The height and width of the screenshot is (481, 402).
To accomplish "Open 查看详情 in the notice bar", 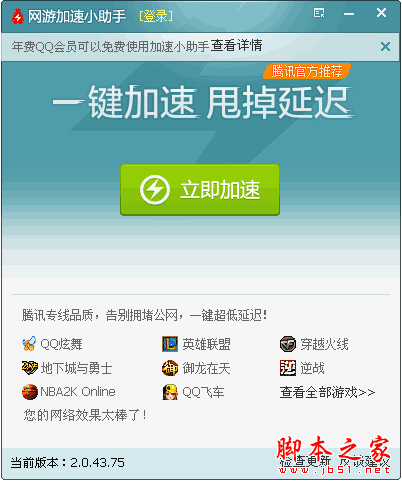I will (x=236, y=46).
